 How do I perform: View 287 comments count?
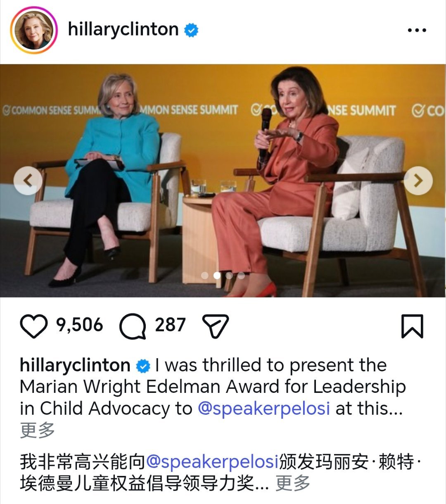coord(170,325)
